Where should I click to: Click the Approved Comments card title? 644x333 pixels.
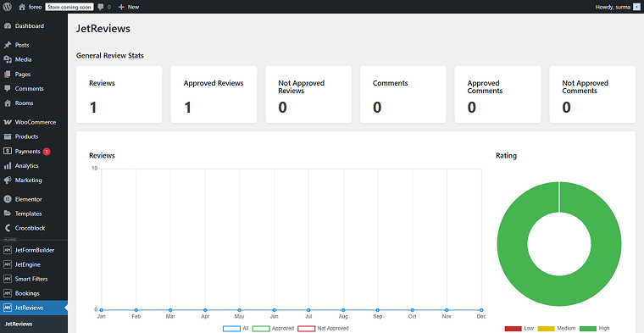[485, 86]
